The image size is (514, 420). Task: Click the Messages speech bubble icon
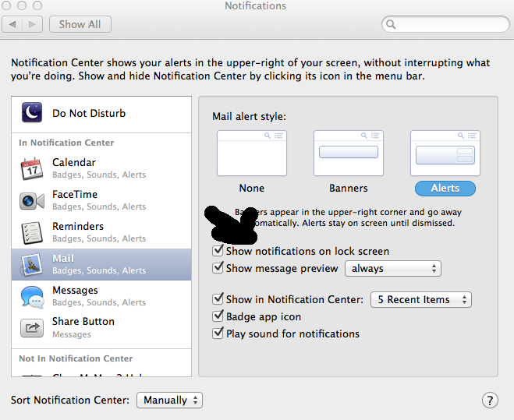pyautogui.click(x=32, y=297)
